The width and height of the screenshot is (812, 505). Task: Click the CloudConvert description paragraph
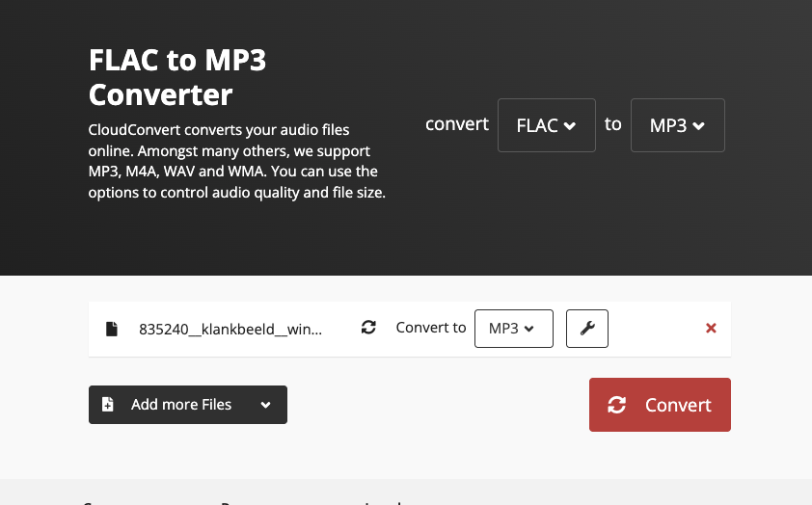point(236,161)
